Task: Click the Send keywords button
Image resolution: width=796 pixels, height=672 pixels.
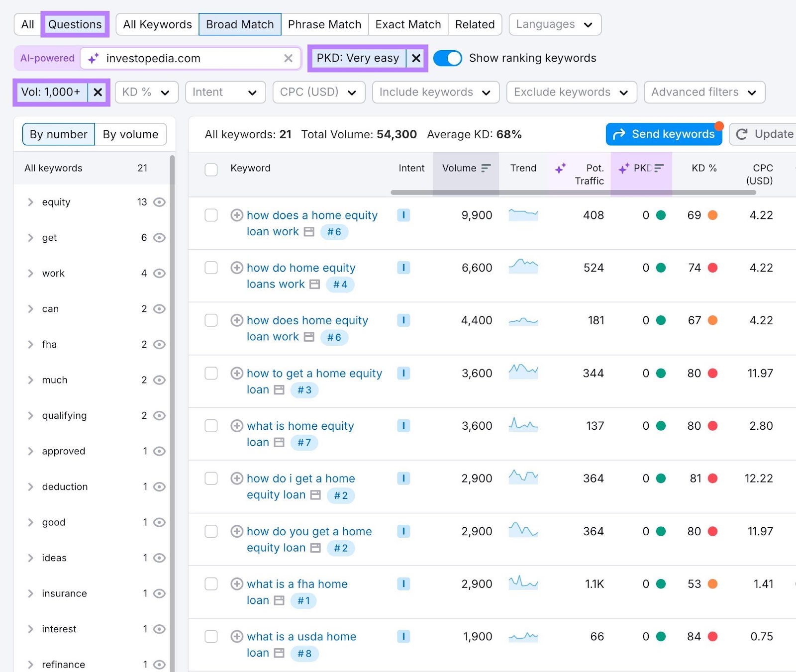Action: 664,134
